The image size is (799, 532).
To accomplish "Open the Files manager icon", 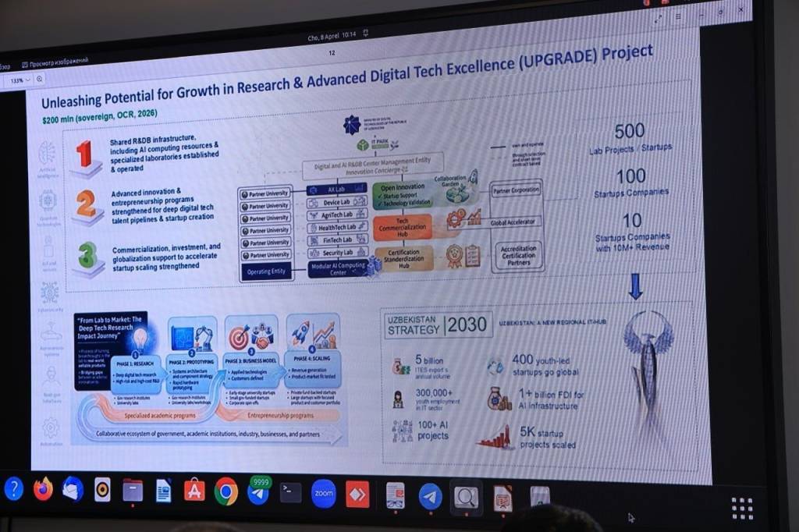I will click(x=133, y=491).
